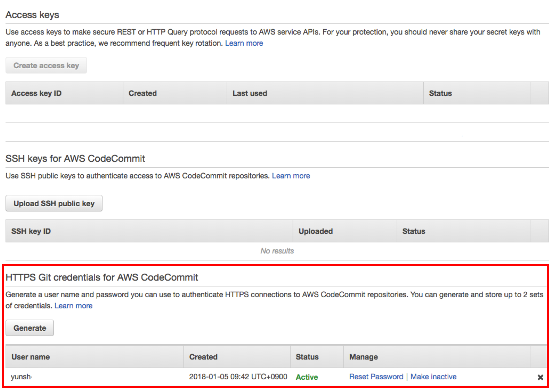The width and height of the screenshot is (553, 392).
Task: Click Upload SSH public key button
Action: [x=54, y=203]
